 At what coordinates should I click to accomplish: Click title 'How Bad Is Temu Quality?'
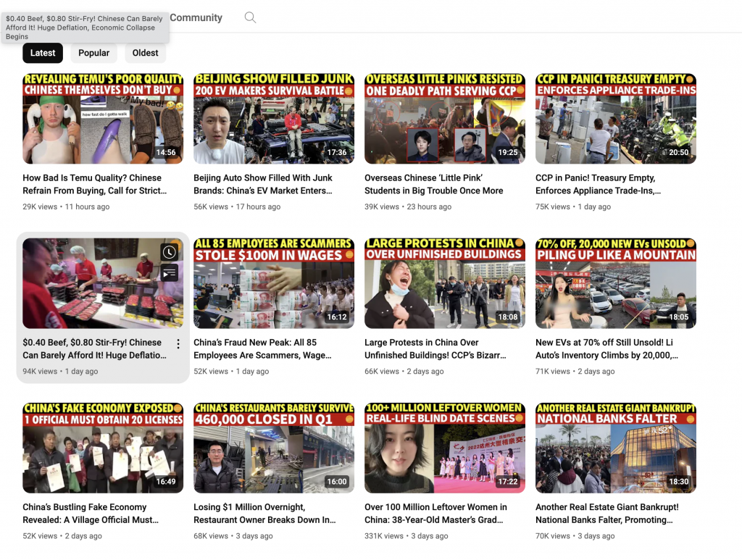click(x=95, y=184)
